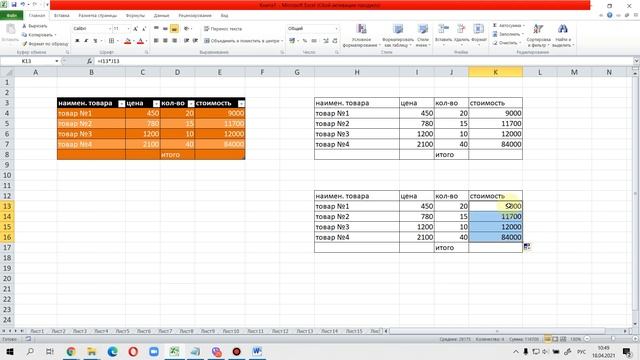This screenshot has height=360, width=640.
Task: Decrease cell indent
Action: (187, 41)
